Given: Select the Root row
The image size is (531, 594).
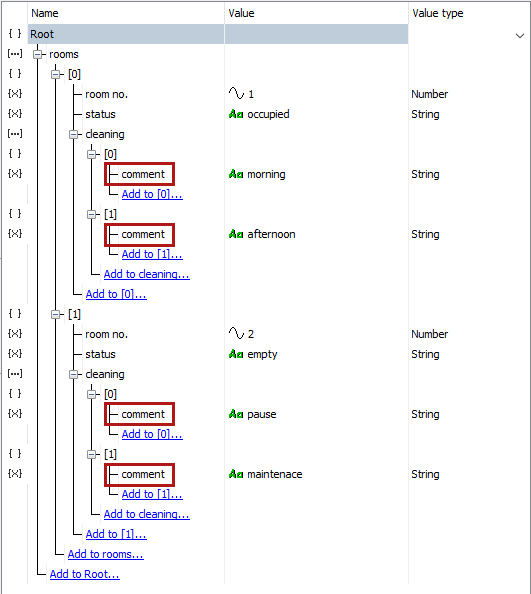Looking at the screenshot, I should (218, 34).
